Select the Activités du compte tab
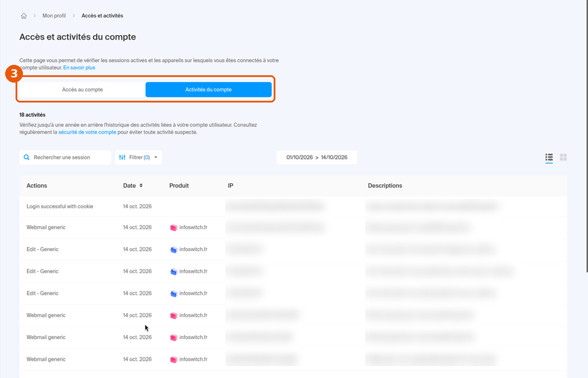This screenshot has width=588, height=378. [x=208, y=90]
